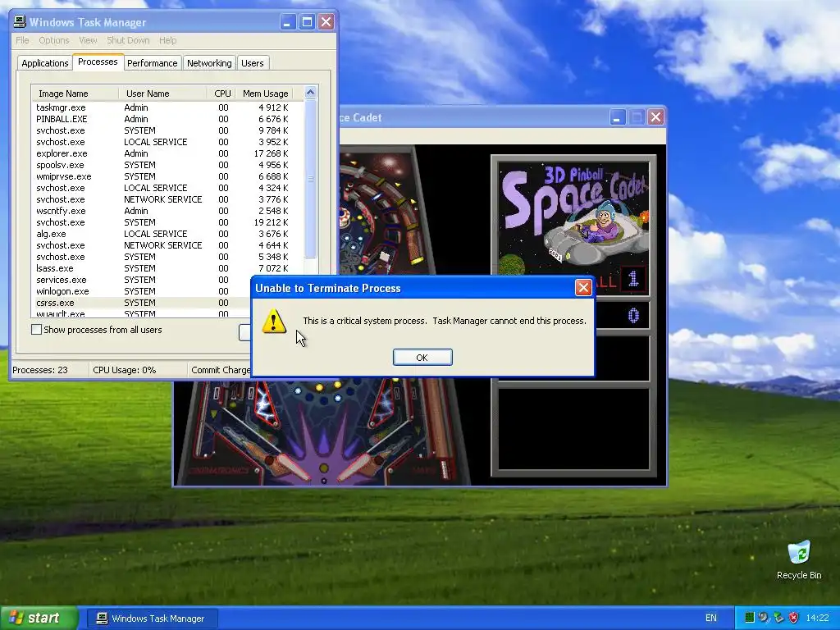Screen dimensions: 840x630
Task: Click the Commit Charge status bar entry
Action: pyautogui.click(x=220, y=370)
